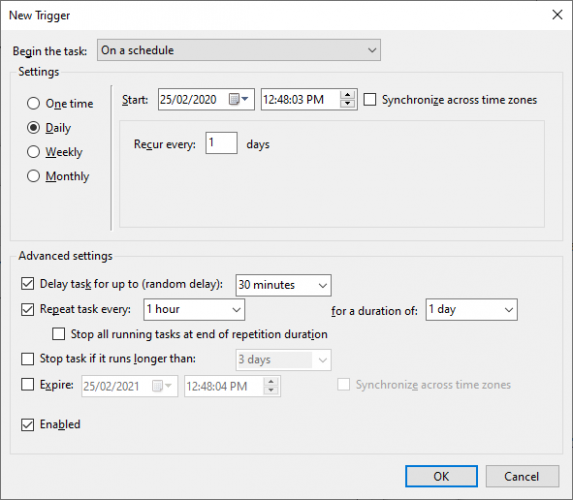Enable Synchronize across time zones for start
The image size is (573, 500).
click(370, 99)
